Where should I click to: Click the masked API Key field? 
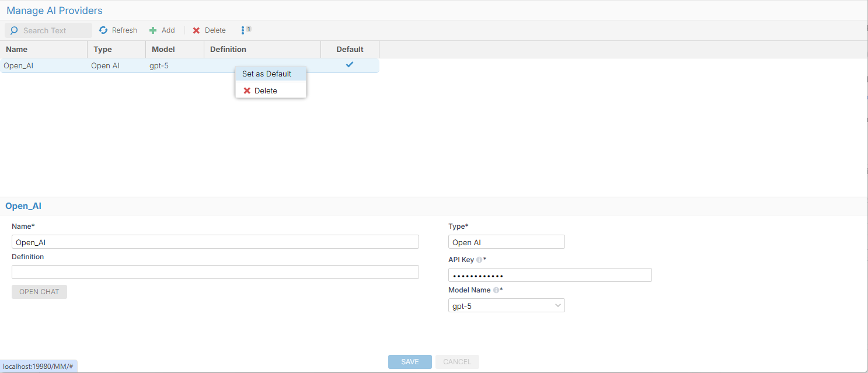coord(549,276)
